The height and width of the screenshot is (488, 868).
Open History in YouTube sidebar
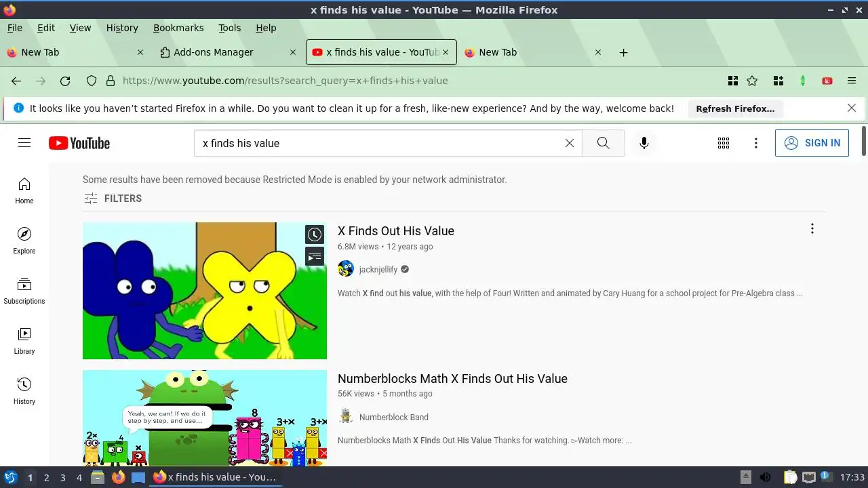click(x=24, y=391)
